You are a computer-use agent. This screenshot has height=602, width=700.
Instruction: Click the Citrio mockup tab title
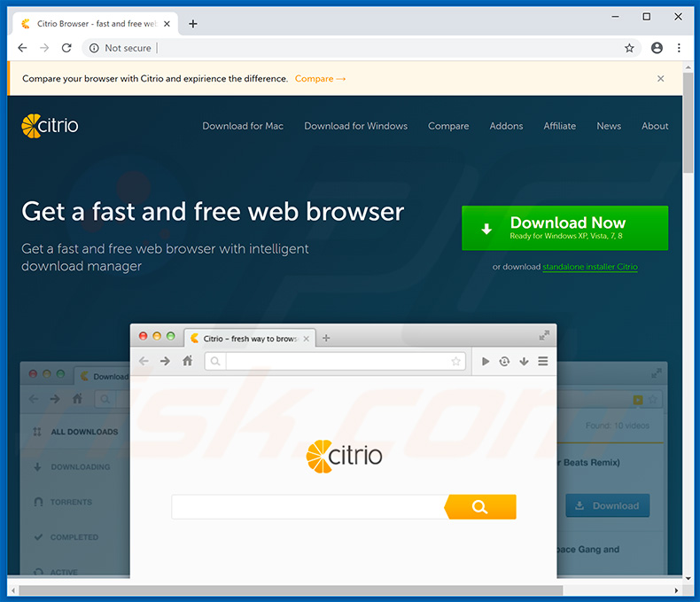click(x=250, y=339)
